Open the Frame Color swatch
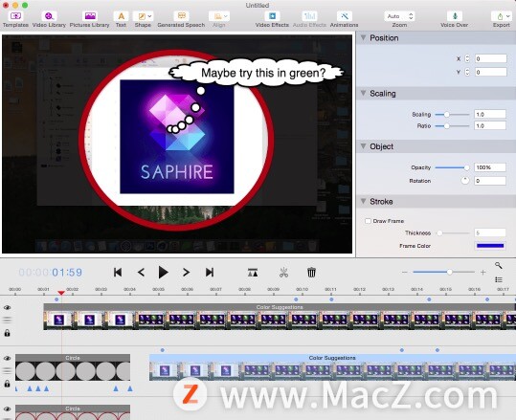The width and height of the screenshot is (516, 420). click(x=490, y=246)
